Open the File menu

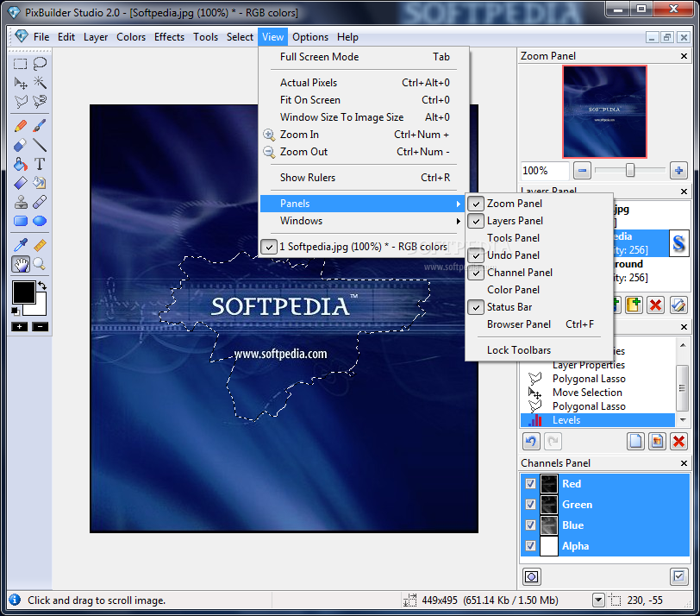[x=41, y=37]
